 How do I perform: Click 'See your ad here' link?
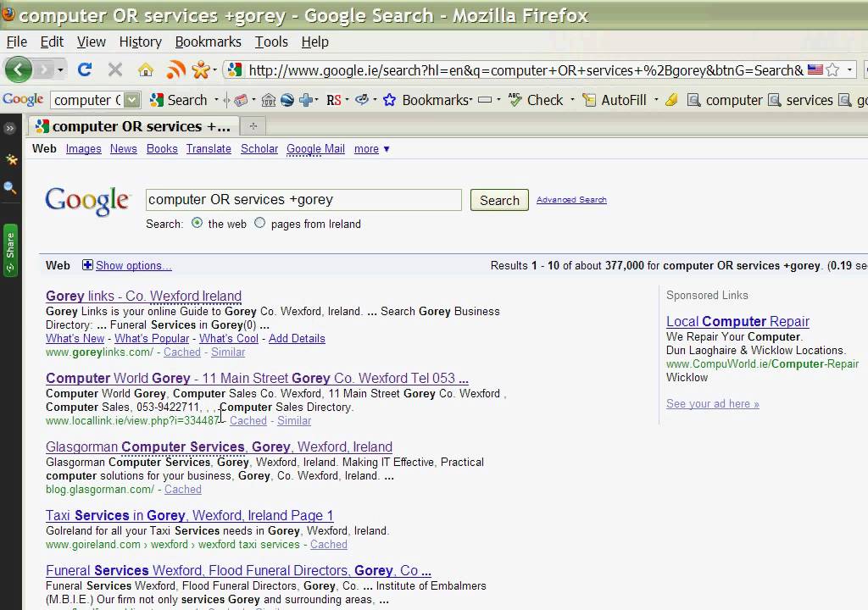tap(712, 404)
